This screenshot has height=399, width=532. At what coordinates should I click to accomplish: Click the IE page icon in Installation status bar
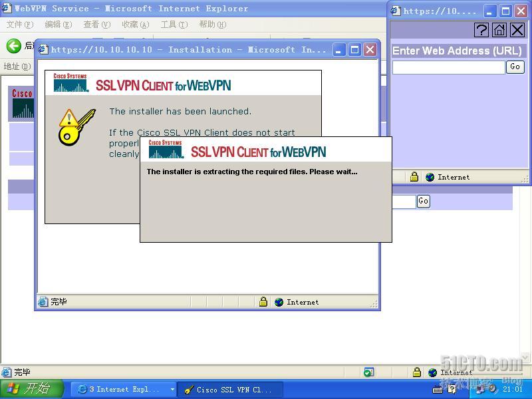coord(43,302)
